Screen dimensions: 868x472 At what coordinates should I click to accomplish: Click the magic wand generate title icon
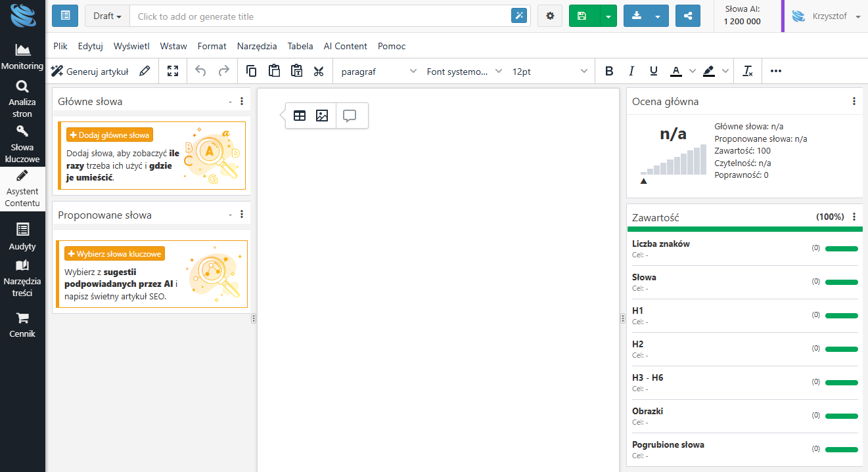tap(519, 16)
